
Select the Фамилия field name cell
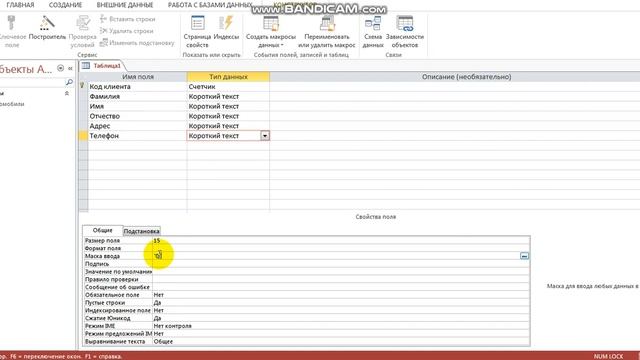click(138, 96)
